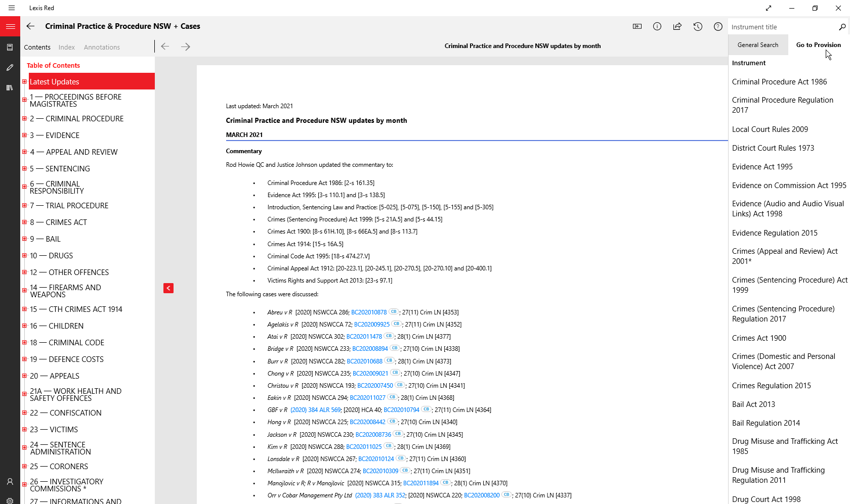Expand the 5 — SENTENCING section

pyautogui.click(x=24, y=168)
